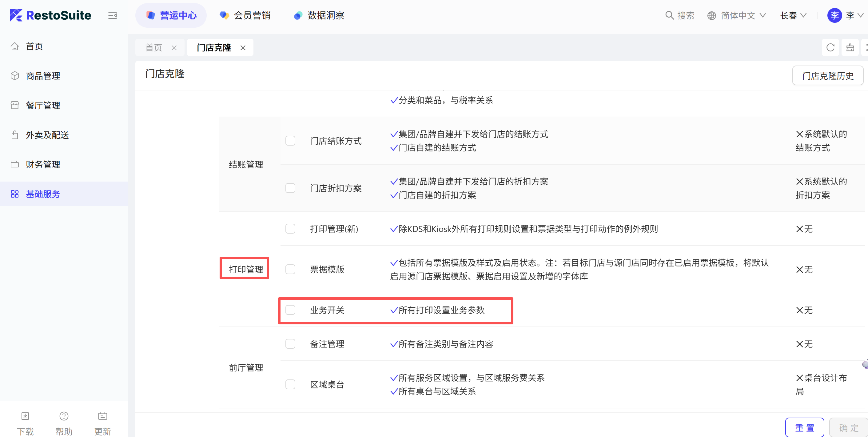This screenshot has height=437, width=868.
Task: Click the search magnifier icon
Action: click(669, 15)
